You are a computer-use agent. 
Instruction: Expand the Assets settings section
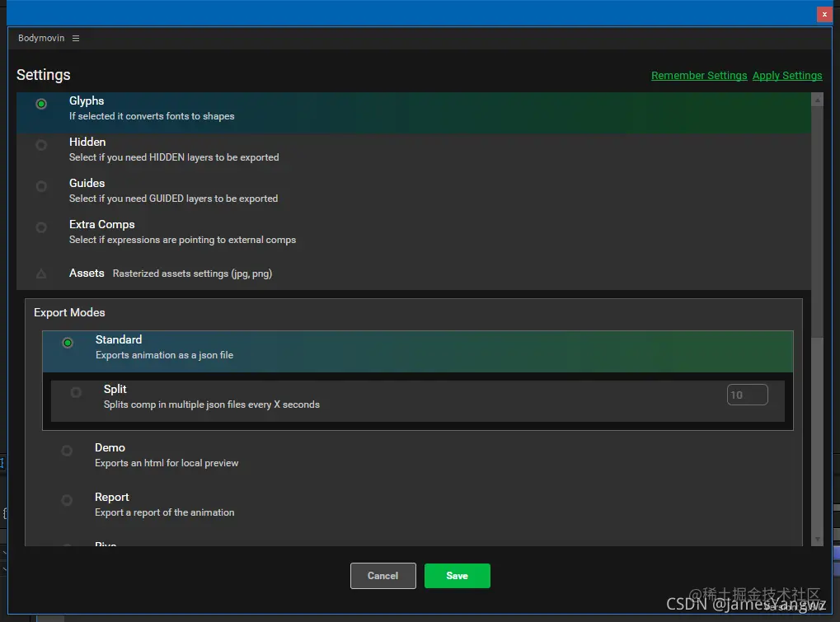point(41,274)
